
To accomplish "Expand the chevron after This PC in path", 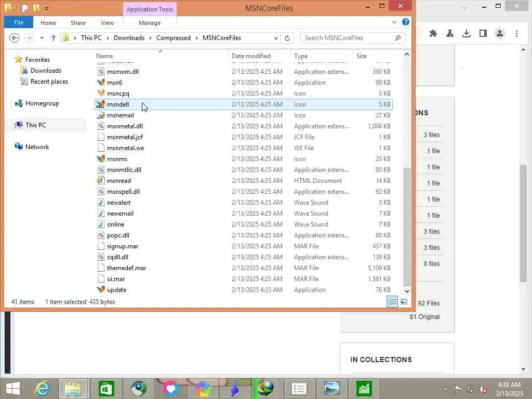I will click(x=108, y=38).
